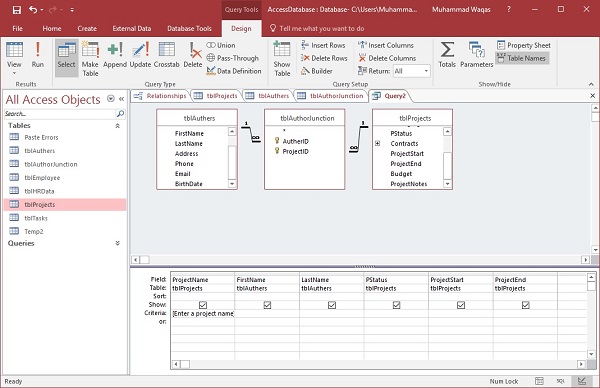The height and width of the screenshot is (388, 600).
Task: Switch to Datasheet view in status bar
Action: click(x=539, y=381)
